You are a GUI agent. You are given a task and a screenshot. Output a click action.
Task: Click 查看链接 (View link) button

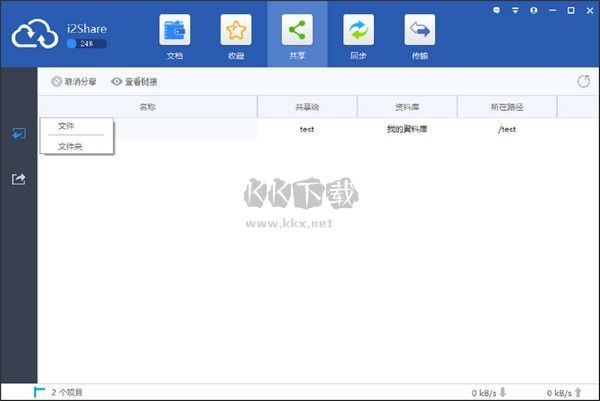134,81
